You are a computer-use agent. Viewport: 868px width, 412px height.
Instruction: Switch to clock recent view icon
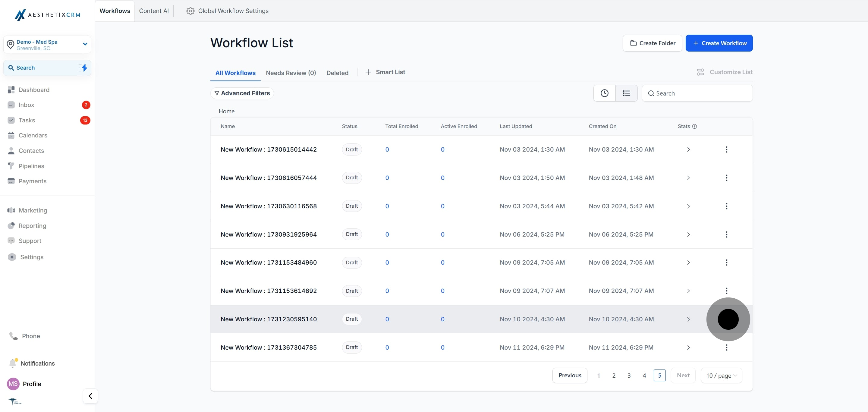click(604, 93)
